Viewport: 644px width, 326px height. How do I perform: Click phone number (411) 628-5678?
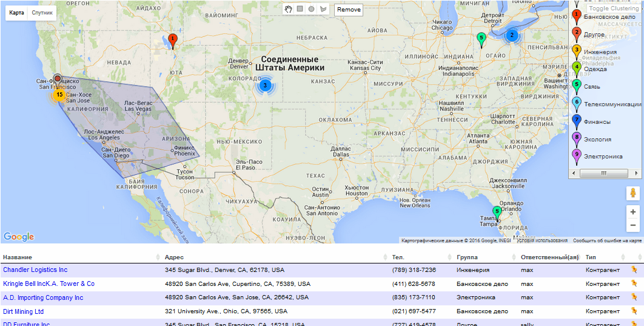click(414, 284)
